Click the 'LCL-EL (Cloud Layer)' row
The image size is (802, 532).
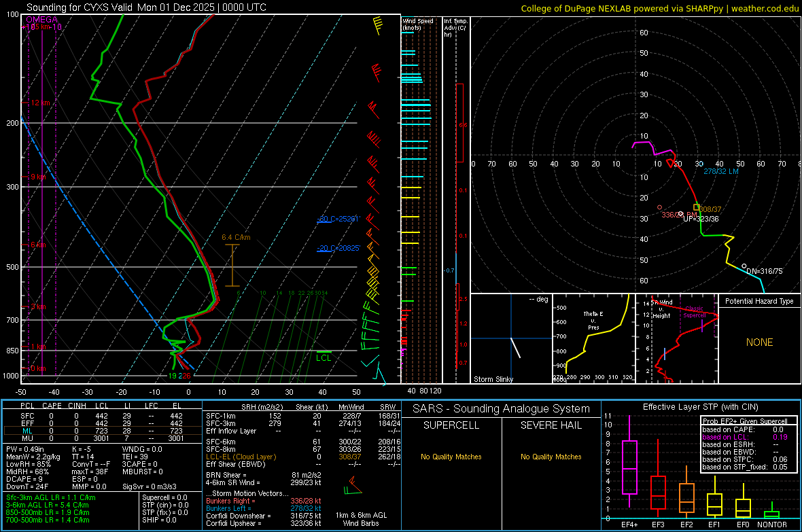click(x=303, y=457)
